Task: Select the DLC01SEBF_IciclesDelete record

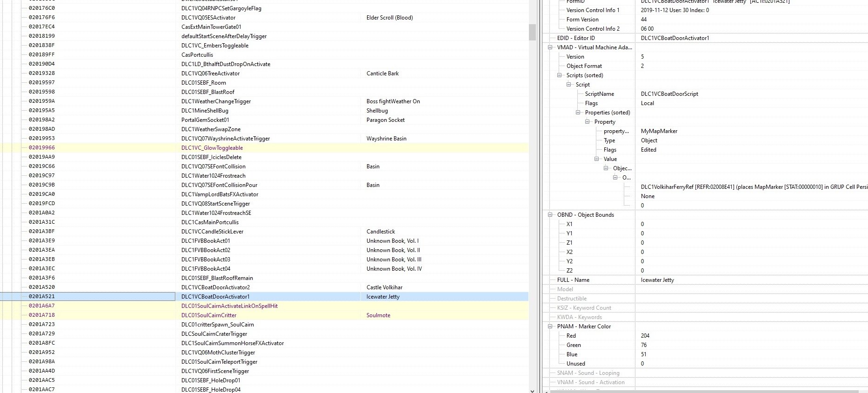Action: tap(264, 157)
